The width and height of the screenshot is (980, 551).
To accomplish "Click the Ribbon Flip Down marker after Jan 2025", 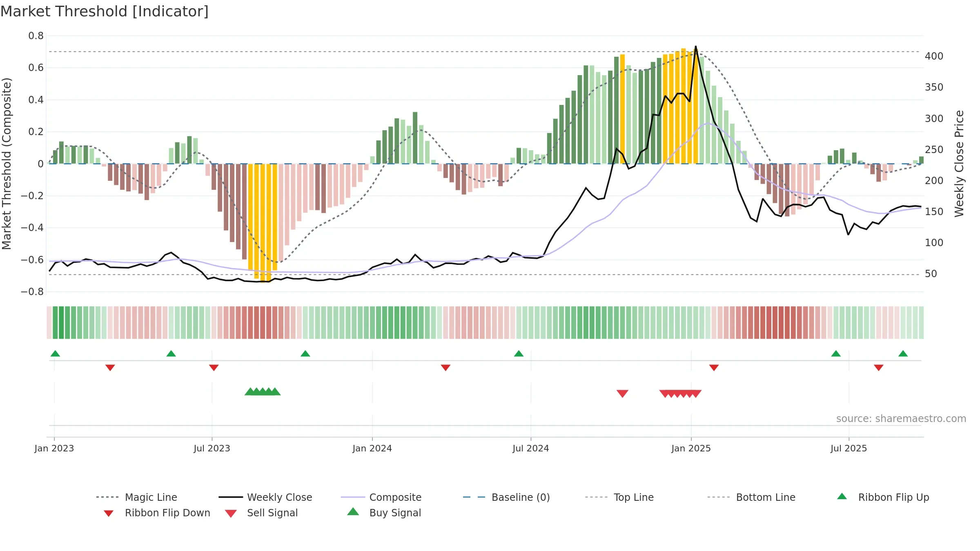I will [714, 368].
